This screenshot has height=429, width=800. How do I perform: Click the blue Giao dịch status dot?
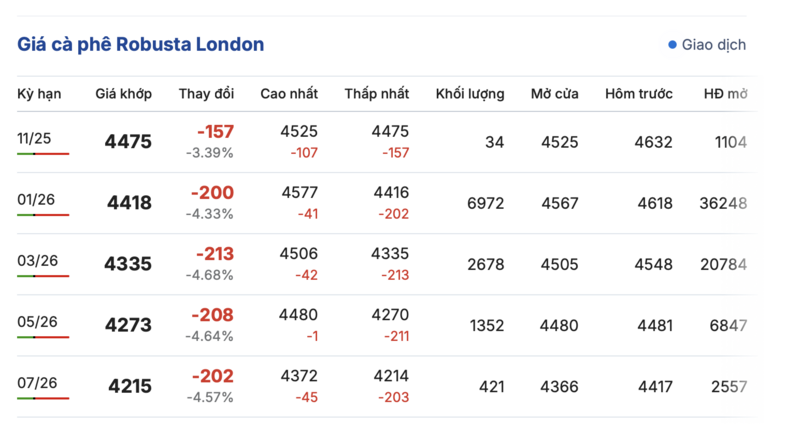click(x=672, y=45)
